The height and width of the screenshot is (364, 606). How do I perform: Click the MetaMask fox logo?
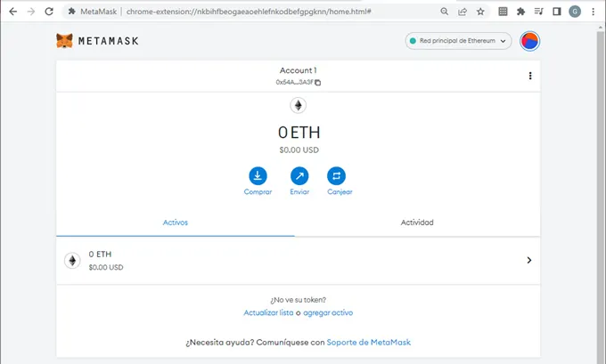coord(64,41)
